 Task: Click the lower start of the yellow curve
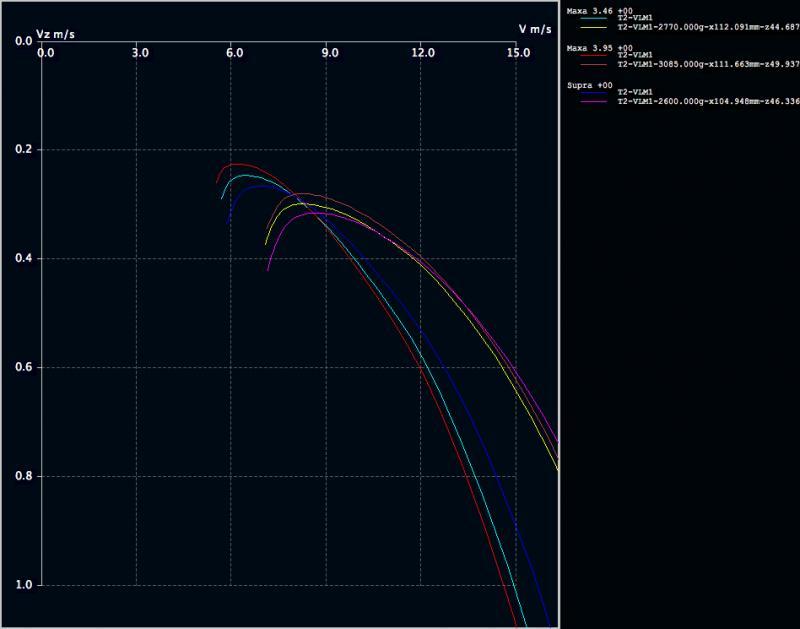(265, 244)
